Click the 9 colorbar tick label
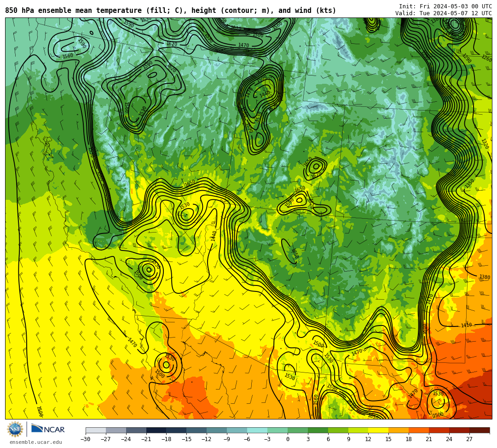Image resolution: width=497 pixels, height=448 pixels. 348,439
